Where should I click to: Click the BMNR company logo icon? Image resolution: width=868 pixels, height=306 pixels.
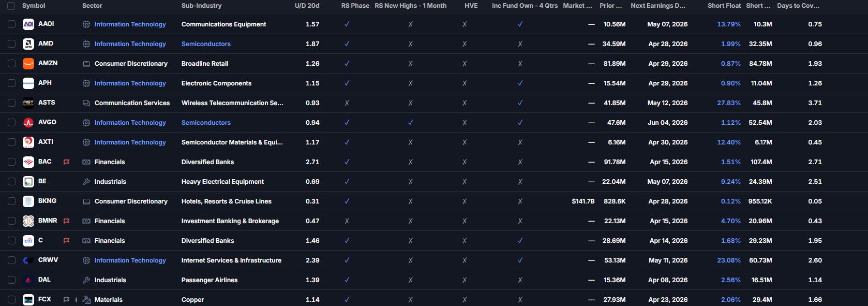point(28,221)
